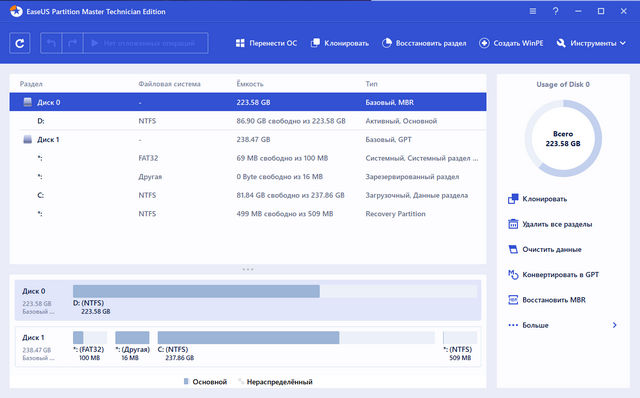
Task: Click the Раздел column header
Action: [x=31, y=84]
